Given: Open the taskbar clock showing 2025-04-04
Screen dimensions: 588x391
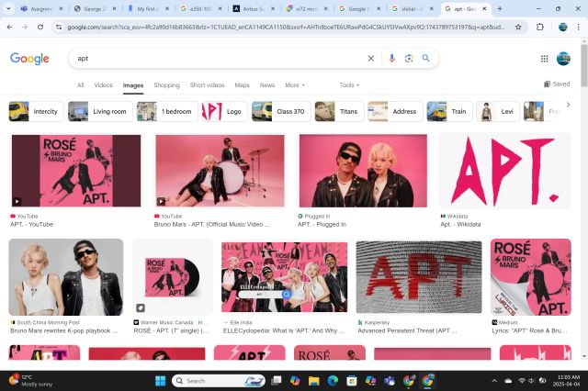Looking at the screenshot, I should (568, 381).
